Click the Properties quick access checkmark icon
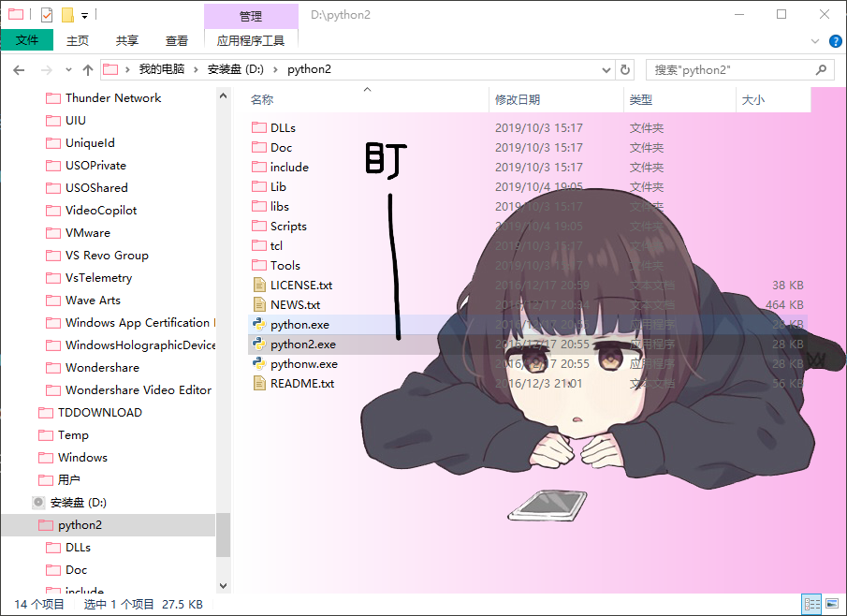Viewport: 847px width, 616px height. tap(47, 15)
